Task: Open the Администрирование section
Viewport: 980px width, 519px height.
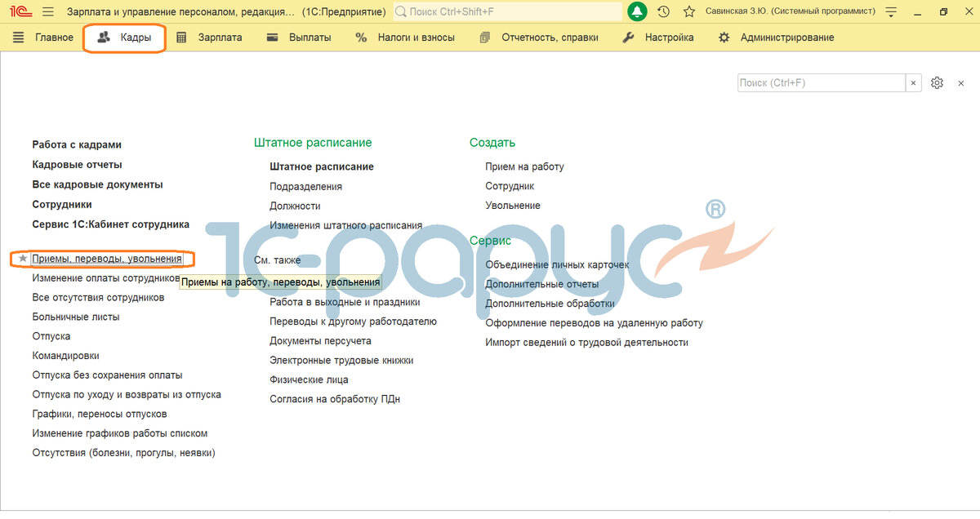Action: pyautogui.click(x=776, y=38)
